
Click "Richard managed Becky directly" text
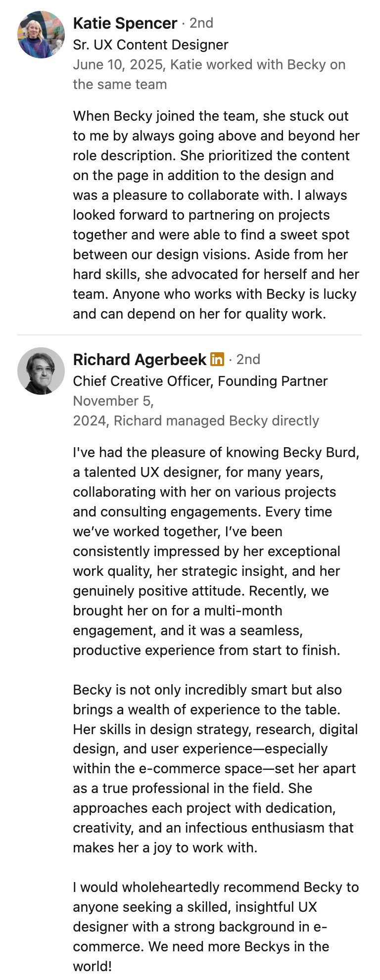[216, 421]
